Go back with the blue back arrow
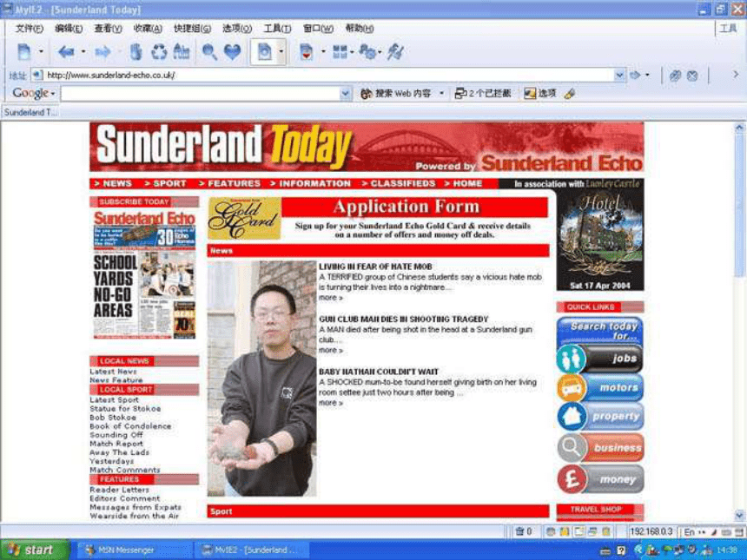 click(66, 51)
